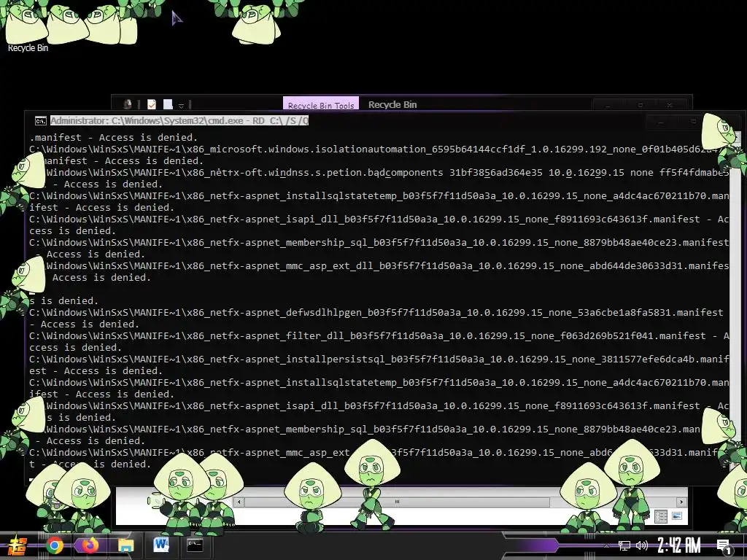747x560 pixels.
Task: Expand the Customize Quick Access Toolbar dropdown
Action: click(x=181, y=105)
